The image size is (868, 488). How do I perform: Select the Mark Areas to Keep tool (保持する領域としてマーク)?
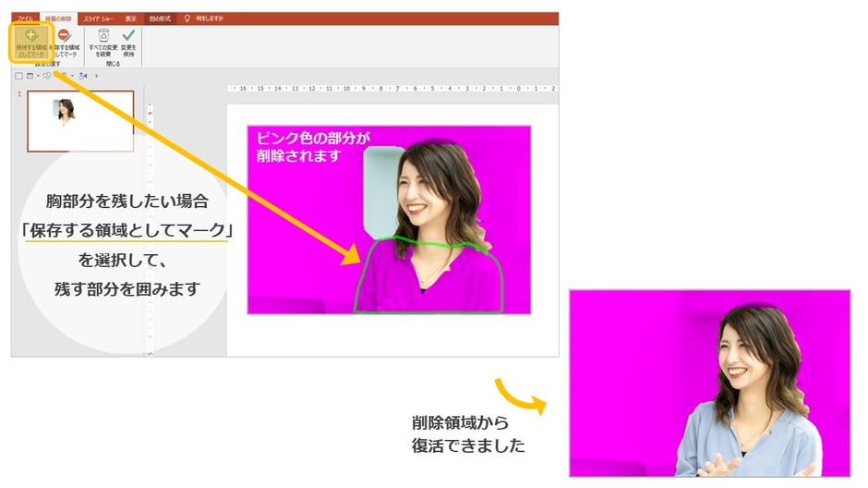coord(31,43)
